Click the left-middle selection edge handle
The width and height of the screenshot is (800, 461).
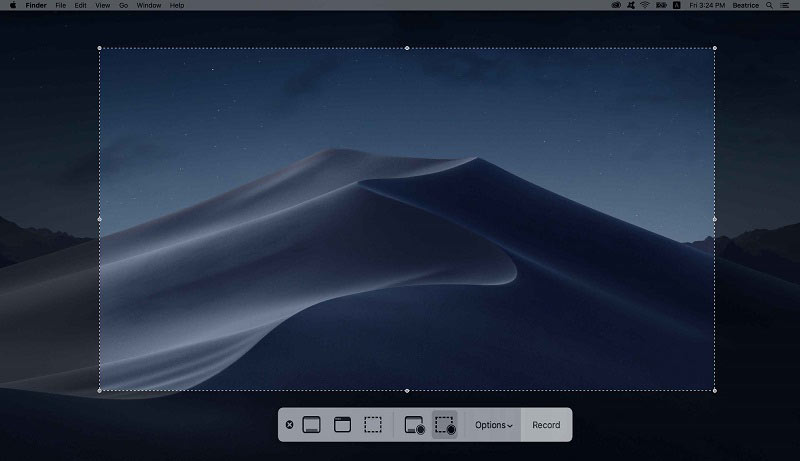coord(99,219)
